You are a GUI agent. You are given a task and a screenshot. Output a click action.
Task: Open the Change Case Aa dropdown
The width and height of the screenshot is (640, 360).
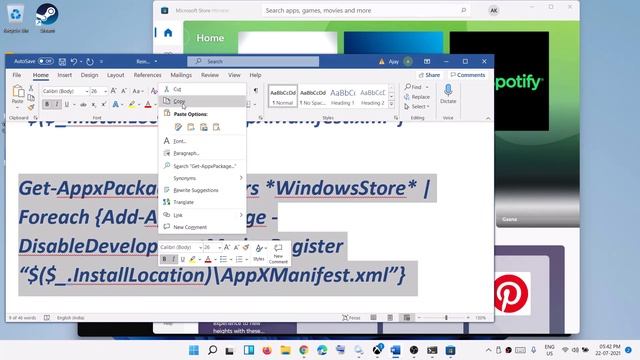[138, 91]
